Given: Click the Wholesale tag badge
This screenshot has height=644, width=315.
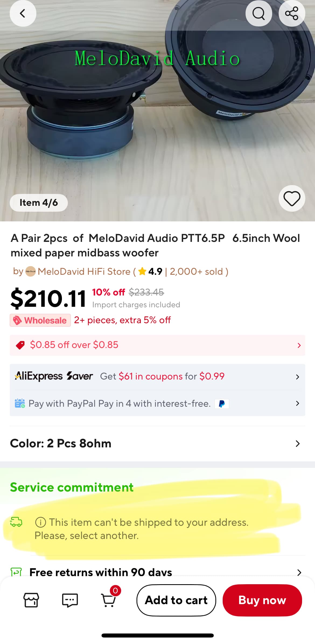Looking at the screenshot, I should [40, 320].
